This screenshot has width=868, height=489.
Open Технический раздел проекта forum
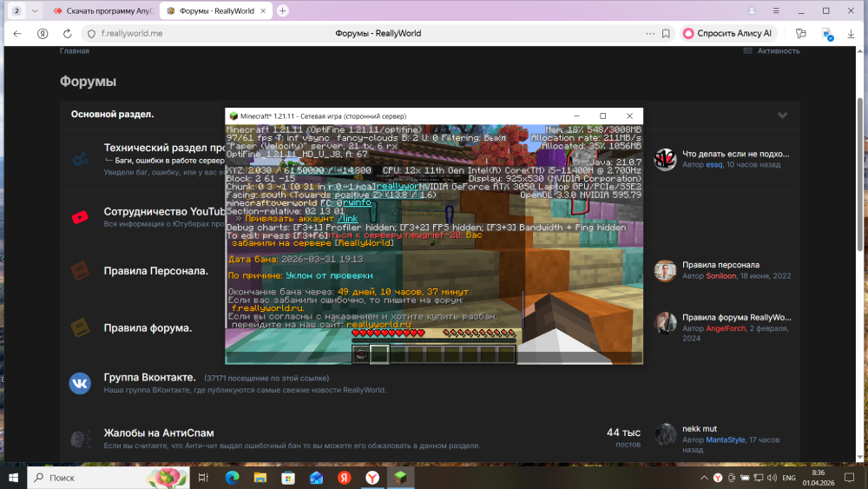coord(164,148)
